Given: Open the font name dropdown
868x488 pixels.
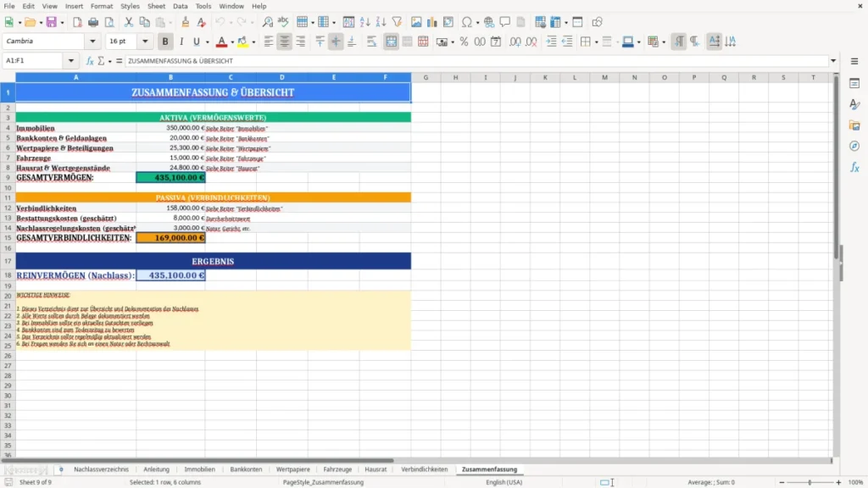Looking at the screenshot, I should click(92, 41).
